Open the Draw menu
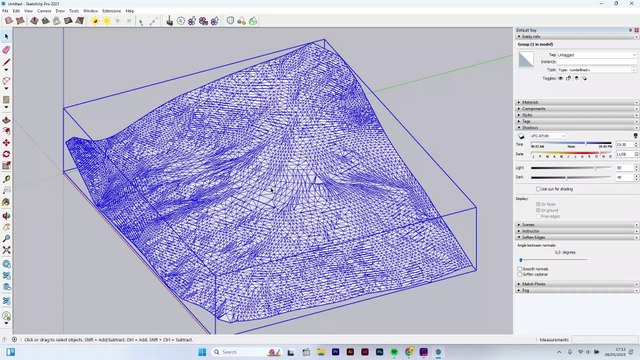 (x=60, y=11)
